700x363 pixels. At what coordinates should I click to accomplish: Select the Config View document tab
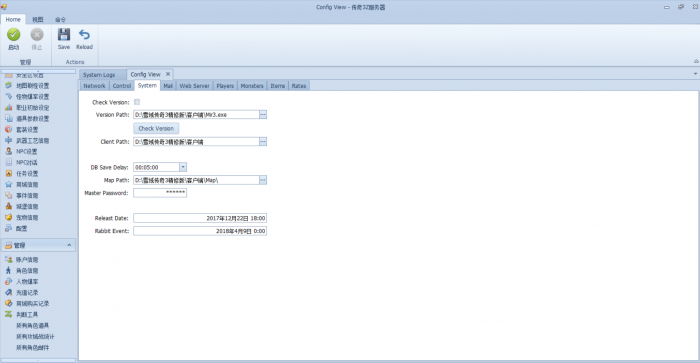click(x=146, y=74)
